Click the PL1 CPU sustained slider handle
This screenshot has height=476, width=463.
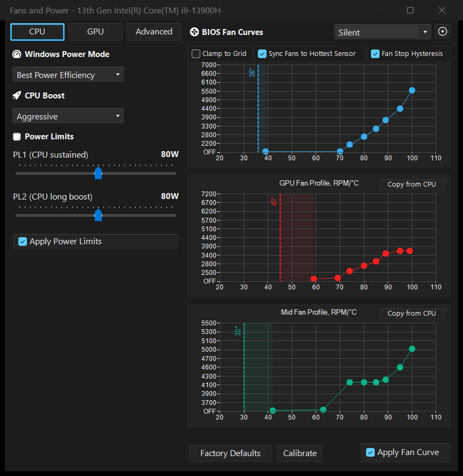(x=98, y=173)
